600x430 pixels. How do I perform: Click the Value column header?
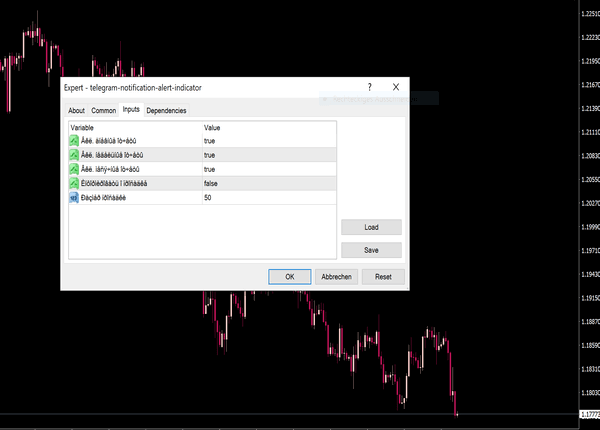click(269, 128)
